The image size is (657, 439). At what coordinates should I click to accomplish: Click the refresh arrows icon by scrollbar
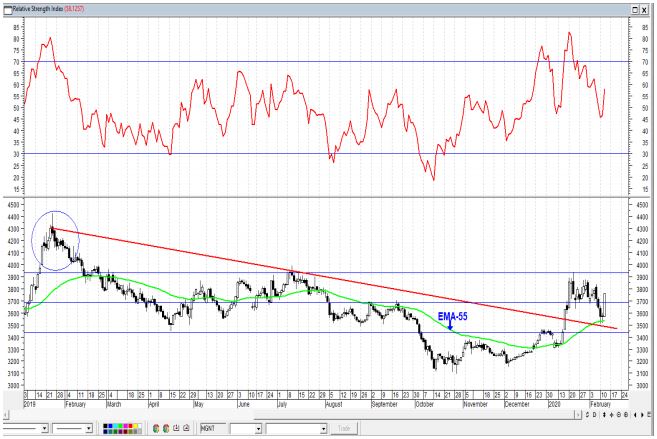pos(587,415)
